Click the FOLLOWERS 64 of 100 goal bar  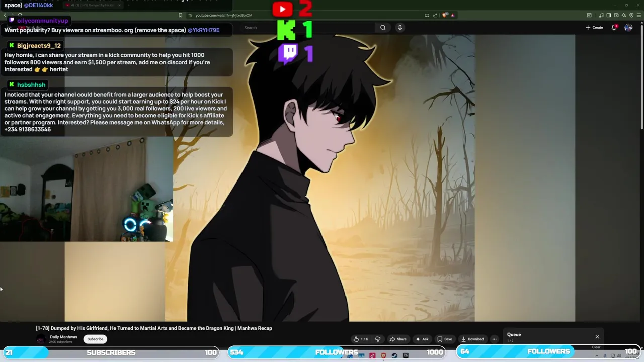click(548, 351)
